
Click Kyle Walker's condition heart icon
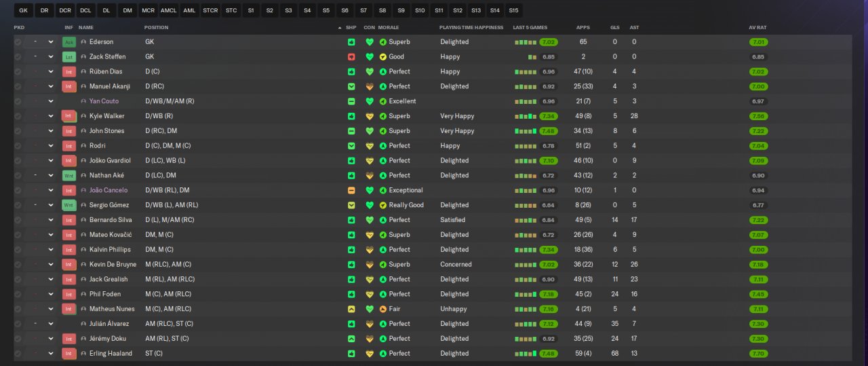tap(370, 116)
